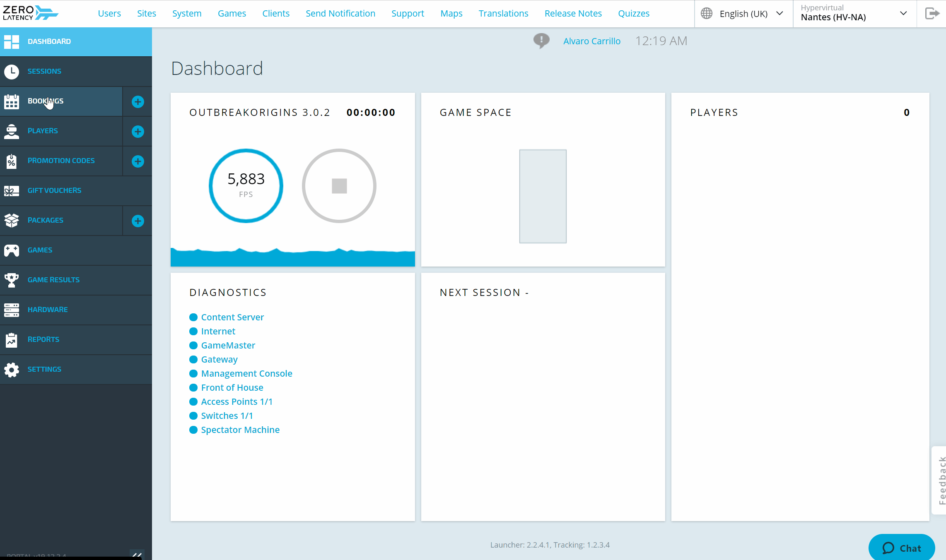Viewport: 946px width, 560px height.
Task: Open Switches 1/1 diagnostic
Action: (x=227, y=416)
